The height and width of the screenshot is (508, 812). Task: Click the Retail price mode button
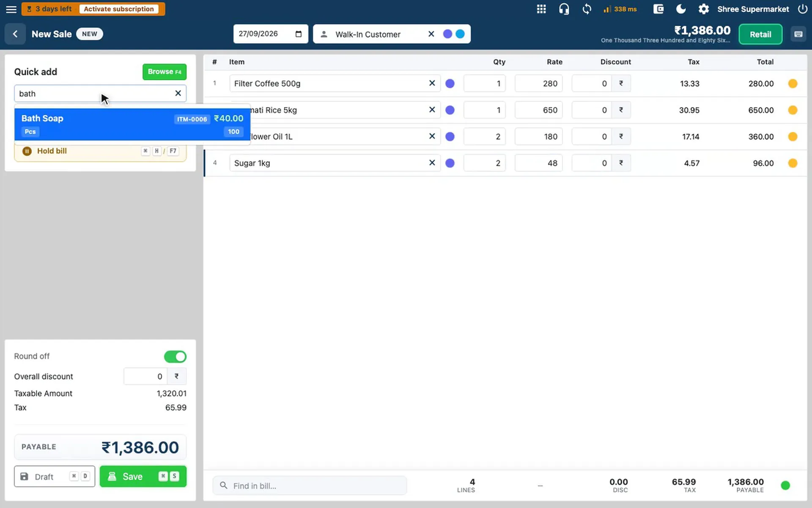coord(760,34)
